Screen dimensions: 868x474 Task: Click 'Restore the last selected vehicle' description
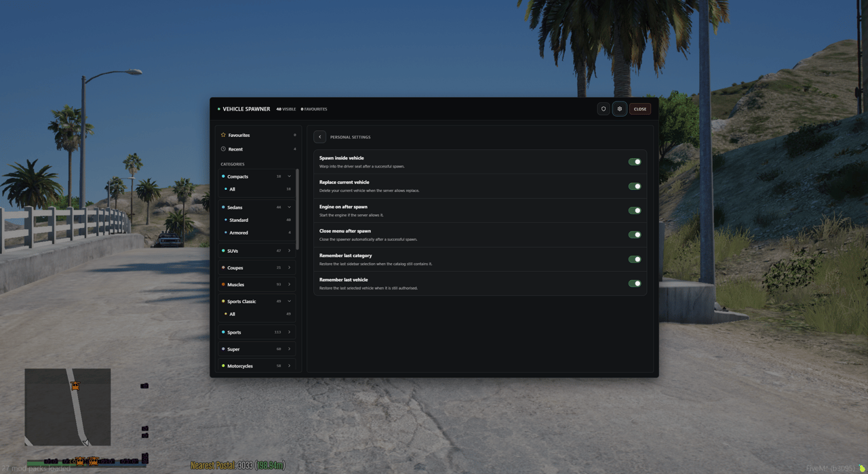[368, 288]
